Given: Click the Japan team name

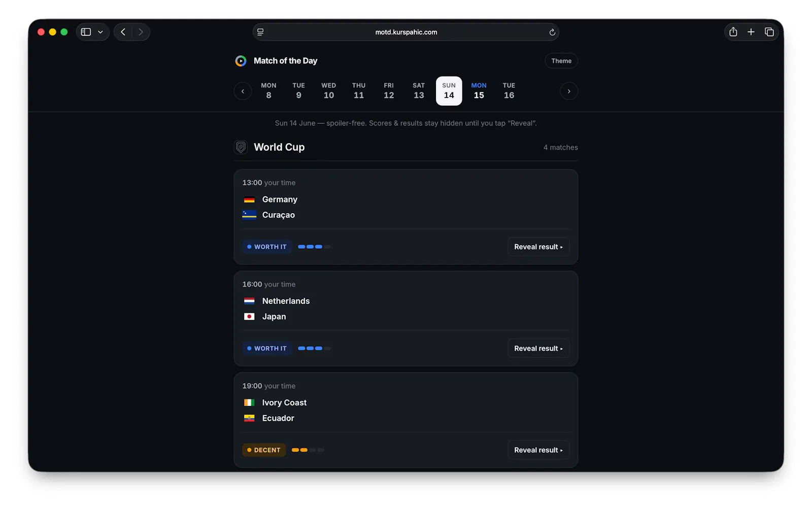Looking at the screenshot, I should point(274,317).
